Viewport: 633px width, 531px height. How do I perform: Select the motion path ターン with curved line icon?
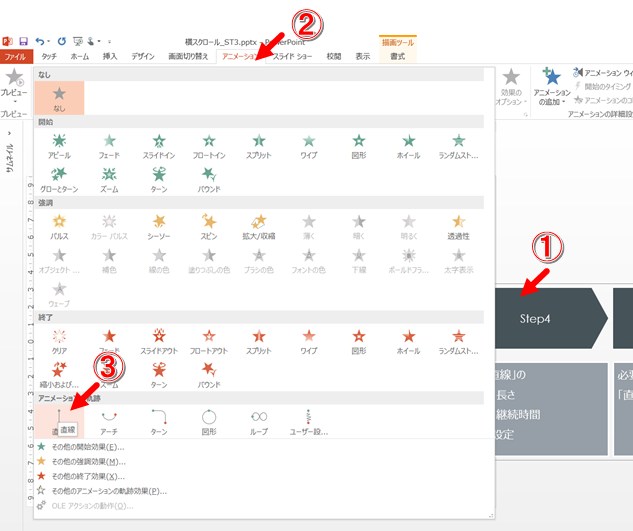coord(159,422)
